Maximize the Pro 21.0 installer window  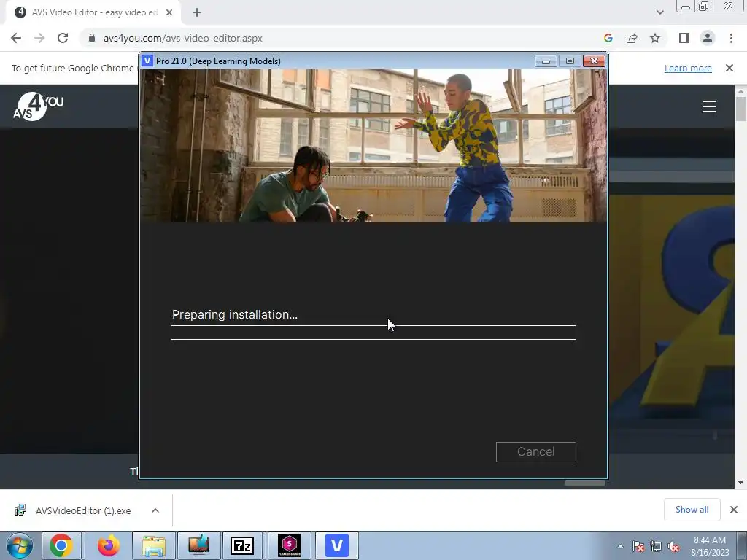point(570,61)
